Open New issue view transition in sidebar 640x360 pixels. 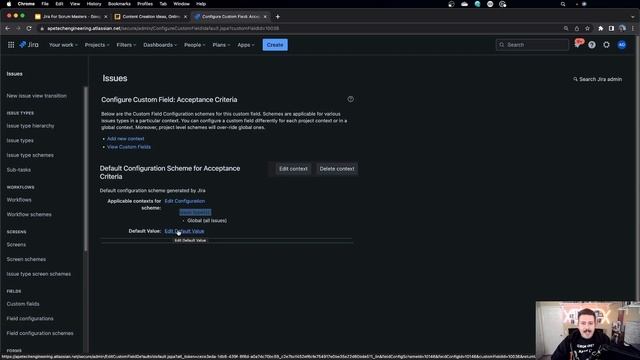pos(36,96)
